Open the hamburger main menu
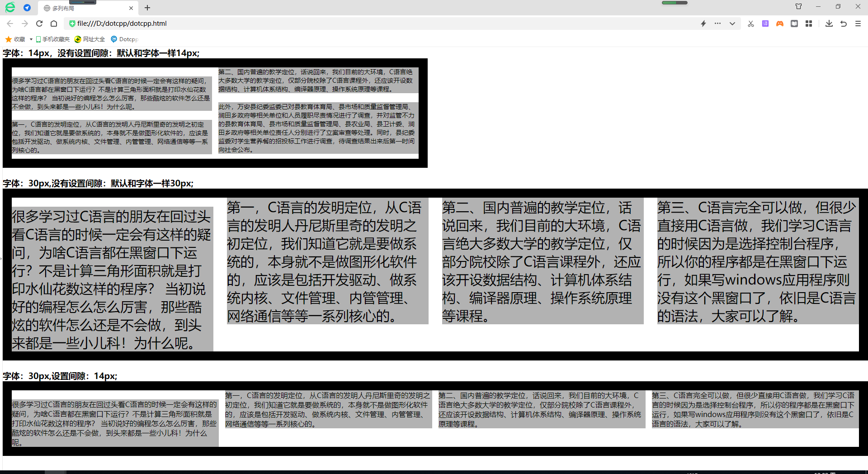 pos(858,24)
